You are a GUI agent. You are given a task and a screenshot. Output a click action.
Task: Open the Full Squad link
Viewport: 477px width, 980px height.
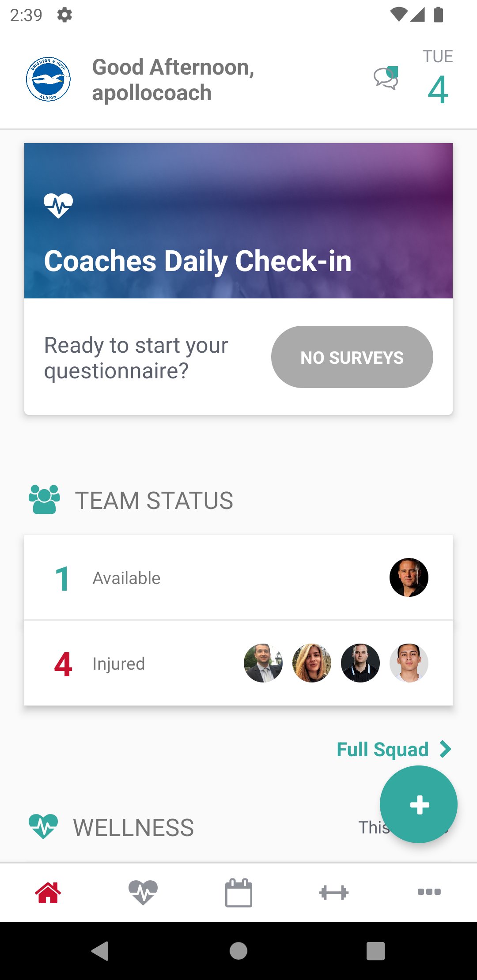click(382, 749)
